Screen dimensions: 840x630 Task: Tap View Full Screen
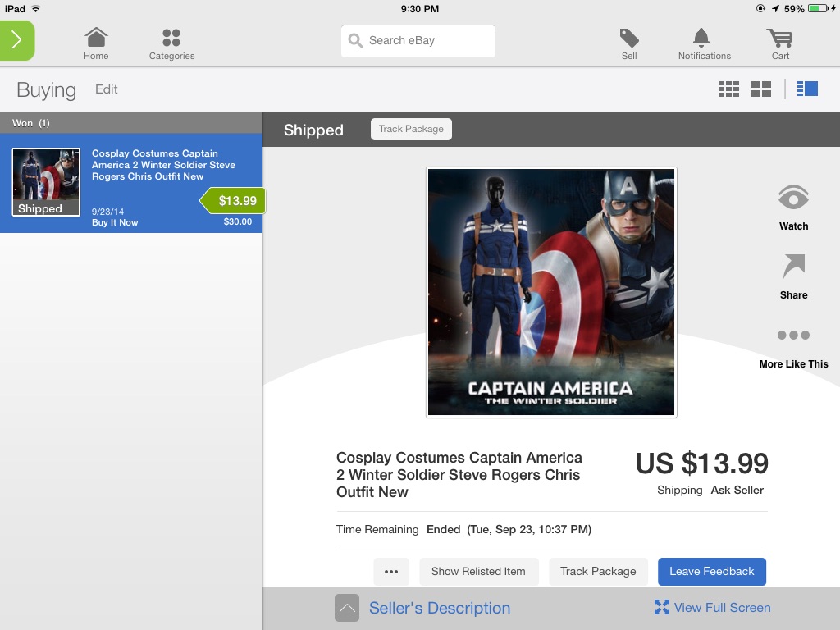click(713, 608)
